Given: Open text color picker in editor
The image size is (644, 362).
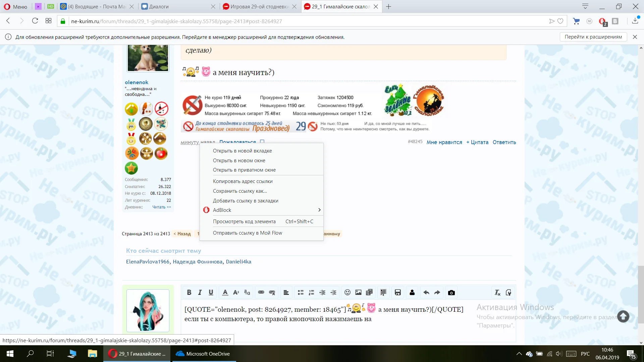Looking at the screenshot, I should 225,293.
